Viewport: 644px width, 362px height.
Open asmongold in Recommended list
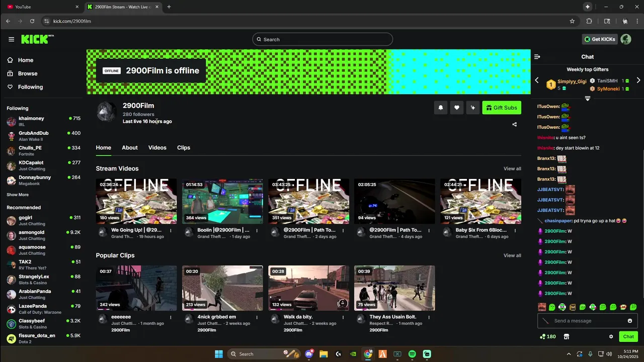(x=43, y=235)
